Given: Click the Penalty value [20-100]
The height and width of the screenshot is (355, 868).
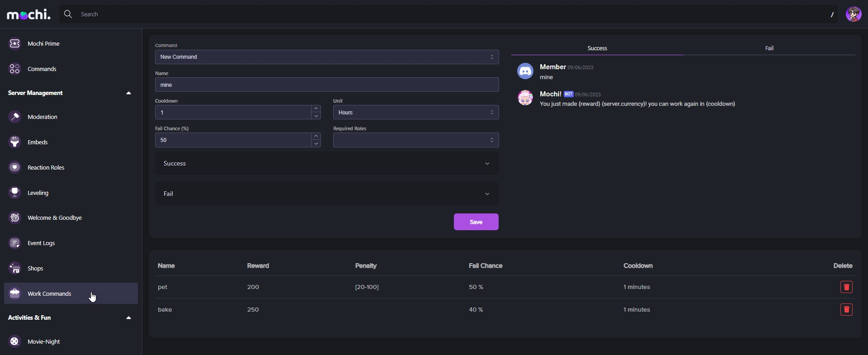Looking at the screenshot, I should pos(367,287).
